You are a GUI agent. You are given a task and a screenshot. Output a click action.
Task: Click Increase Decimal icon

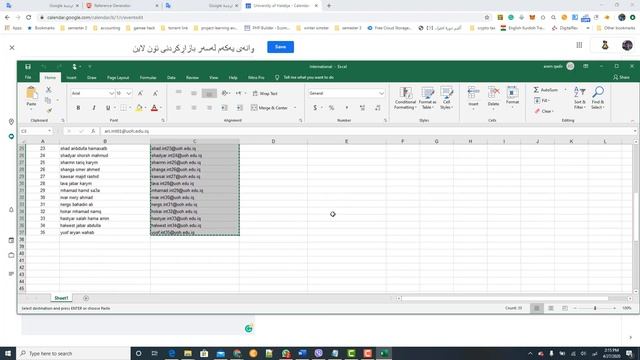362,108
